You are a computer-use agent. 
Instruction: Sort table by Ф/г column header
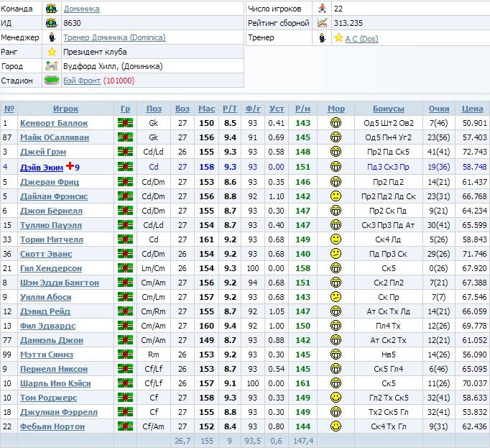[x=253, y=109]
